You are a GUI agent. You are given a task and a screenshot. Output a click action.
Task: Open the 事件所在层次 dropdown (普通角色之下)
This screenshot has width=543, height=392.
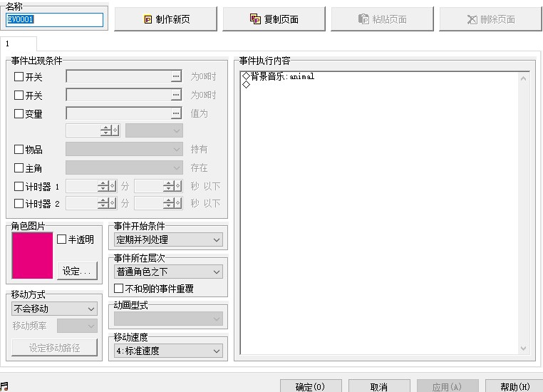168,272
